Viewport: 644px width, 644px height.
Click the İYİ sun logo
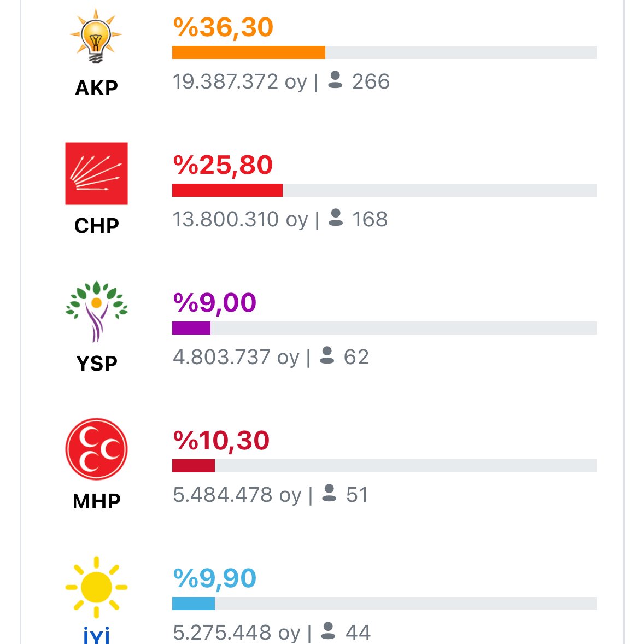[x=97, y=587]
